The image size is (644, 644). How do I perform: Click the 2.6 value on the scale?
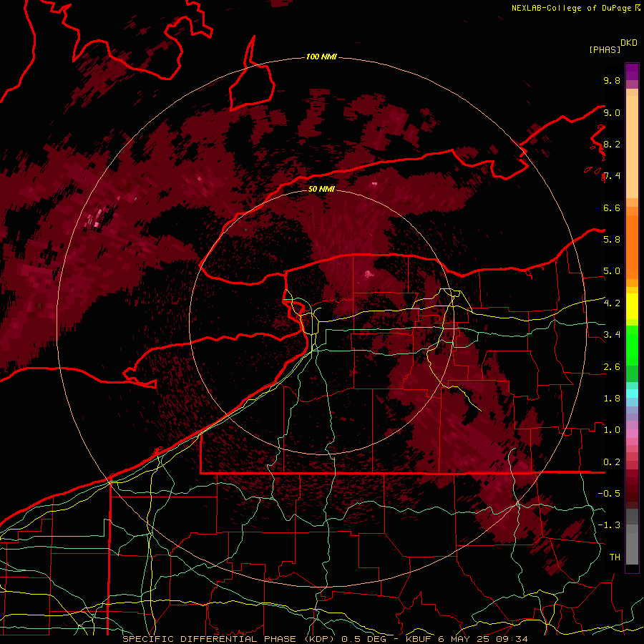point(612,367)
